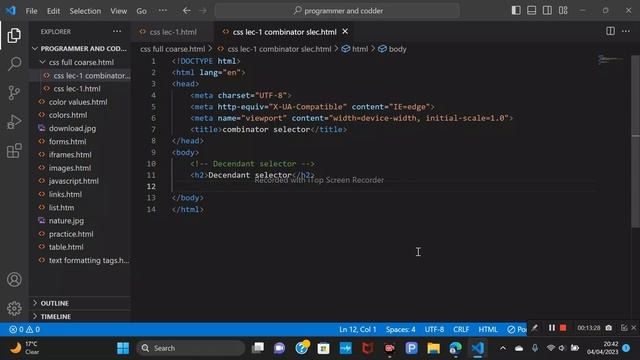The height and width of the screenshot is (360, 640).
Task: Open the File menu
Action: (x=31, y=11)
